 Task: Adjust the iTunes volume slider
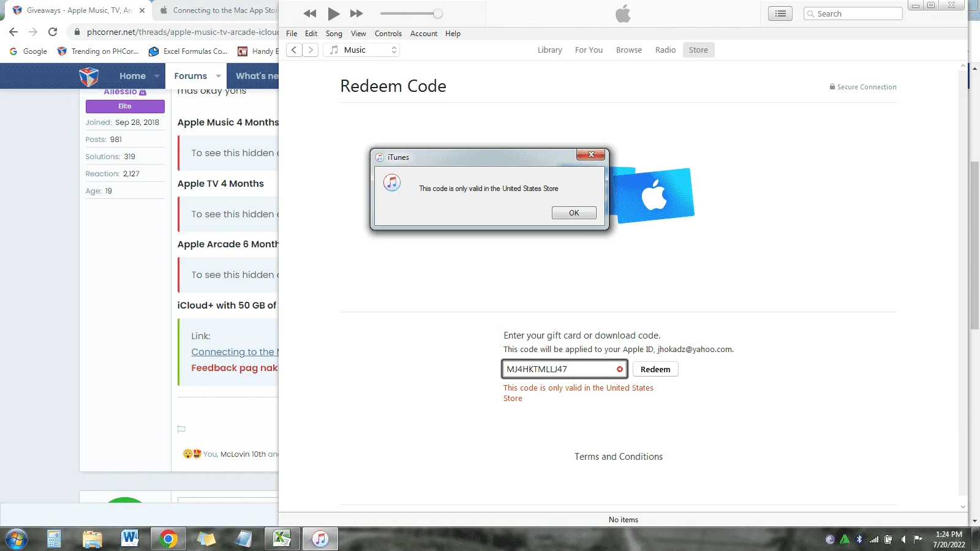tap(411, 13)
